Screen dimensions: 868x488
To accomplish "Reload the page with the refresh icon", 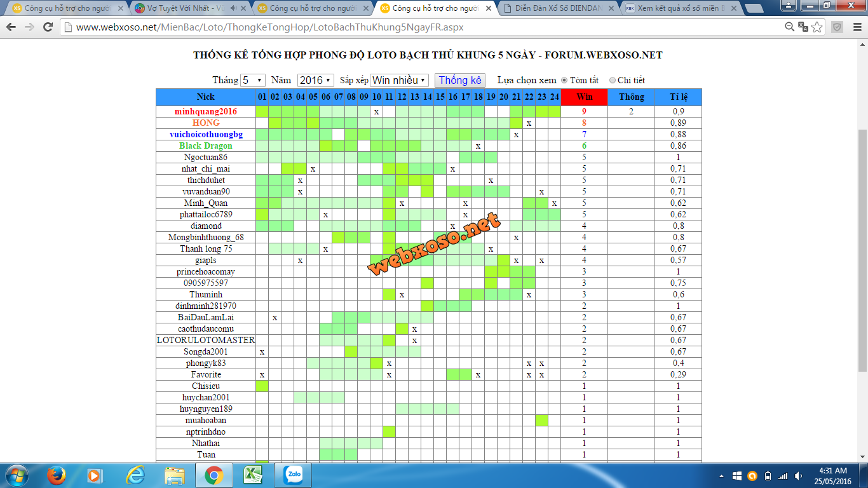I will coord(48,27).
